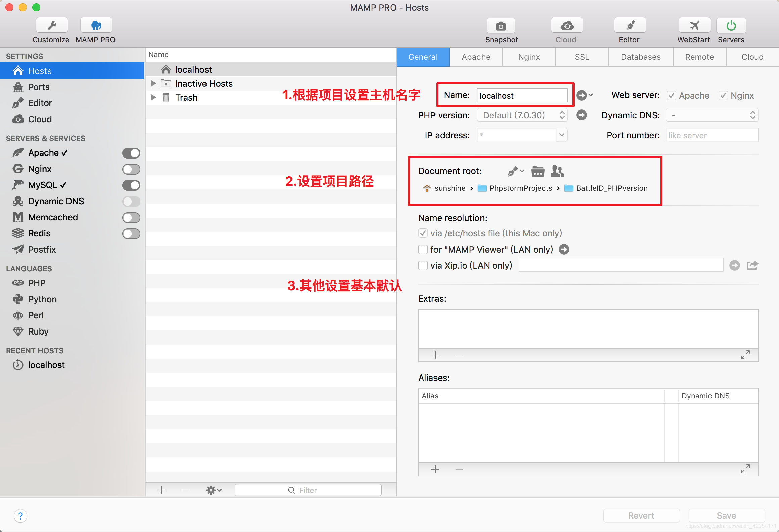Screen dimensions: 779x532
Task: Open IP address dropdown arrow
Action: point(562,135)
